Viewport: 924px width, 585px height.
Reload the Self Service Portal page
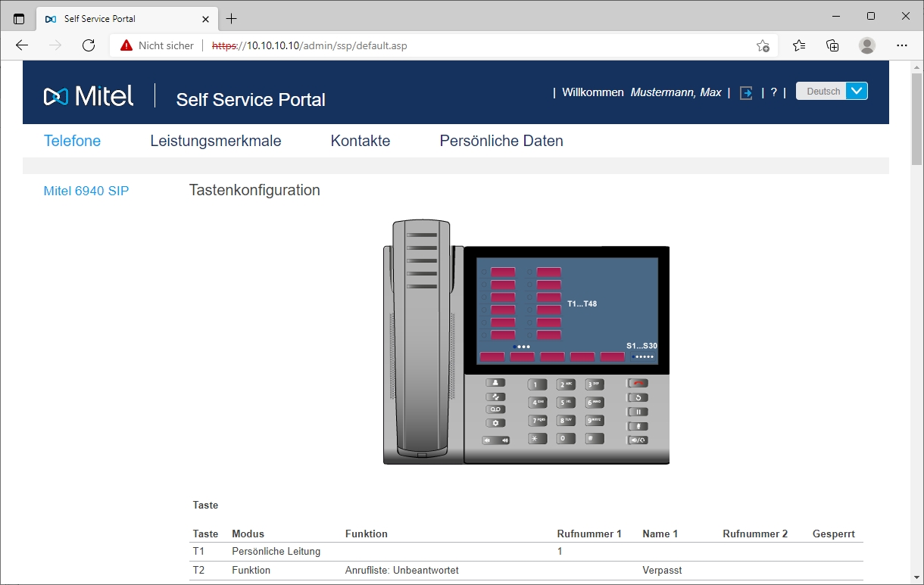click(x=89, y=45)
